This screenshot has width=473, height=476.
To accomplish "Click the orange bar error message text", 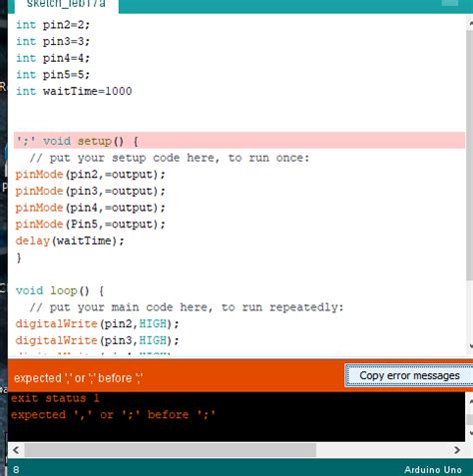I will [x=79, y=378].
